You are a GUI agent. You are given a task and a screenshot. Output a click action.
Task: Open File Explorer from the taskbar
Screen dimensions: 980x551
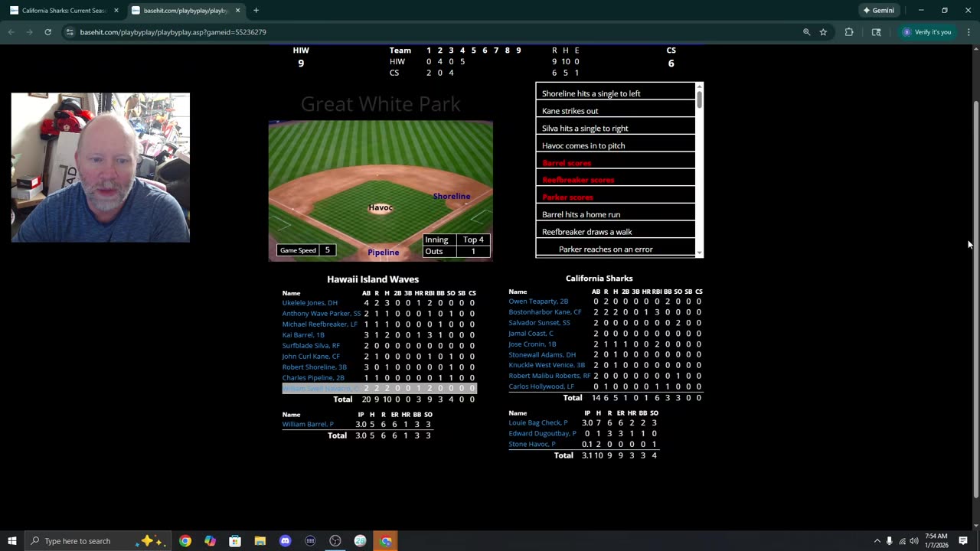coord(260,541)
